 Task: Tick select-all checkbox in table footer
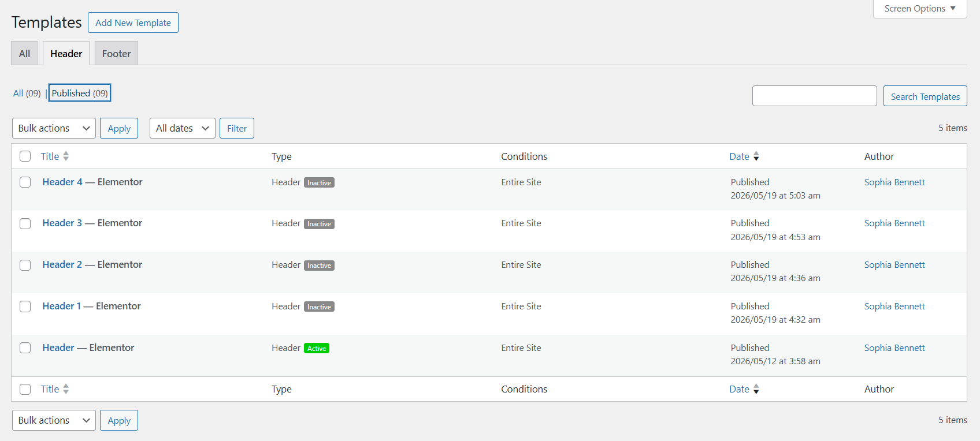(25, 390)
